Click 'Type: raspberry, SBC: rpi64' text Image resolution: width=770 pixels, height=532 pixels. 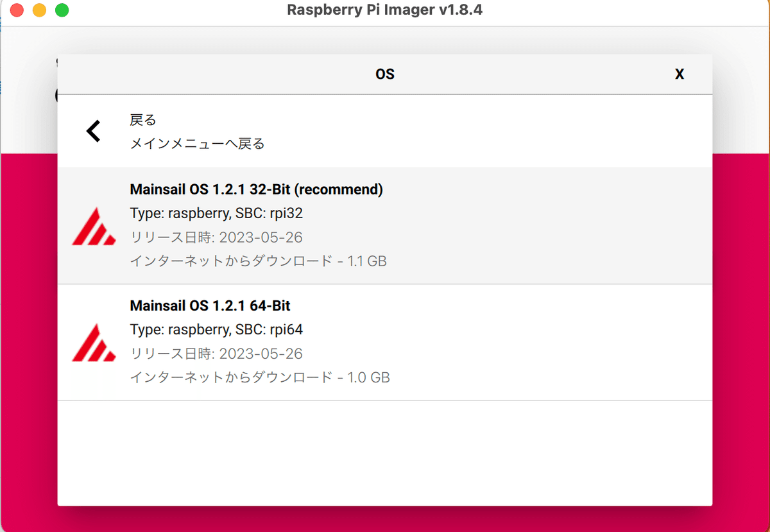216,330
